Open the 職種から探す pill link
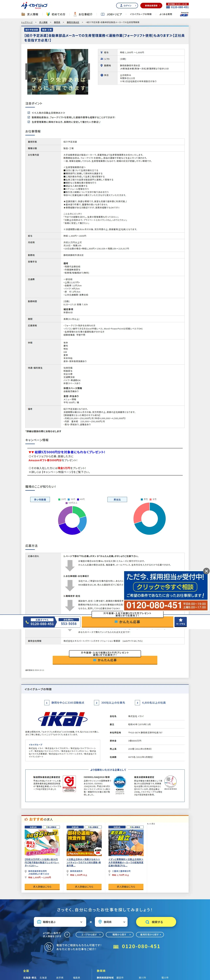 tap(120, 934)
